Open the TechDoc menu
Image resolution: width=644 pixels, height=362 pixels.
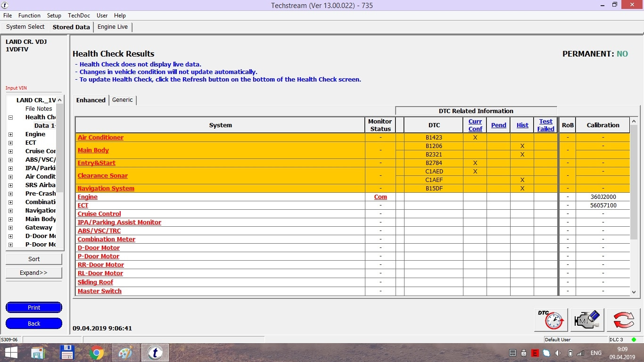(x=79, y=16)
